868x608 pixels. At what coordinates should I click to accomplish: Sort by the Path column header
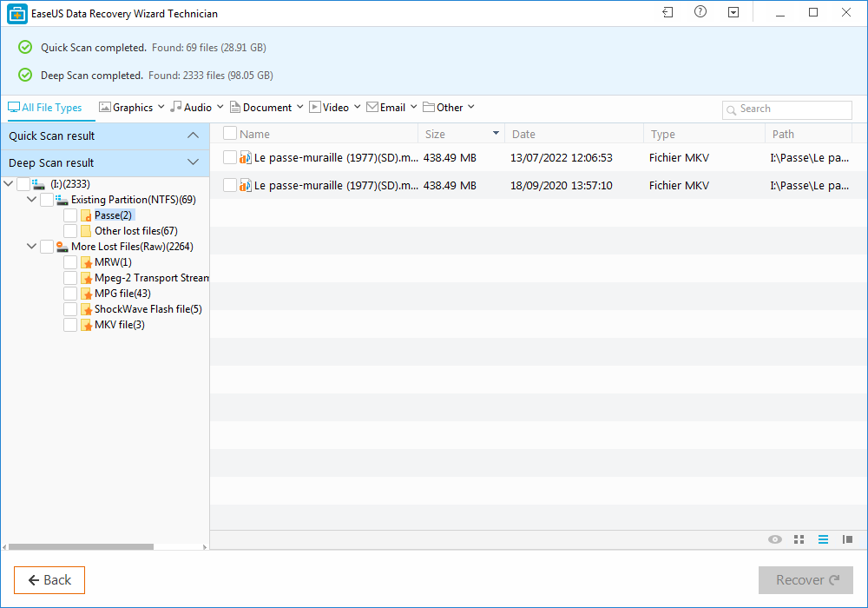808,134
